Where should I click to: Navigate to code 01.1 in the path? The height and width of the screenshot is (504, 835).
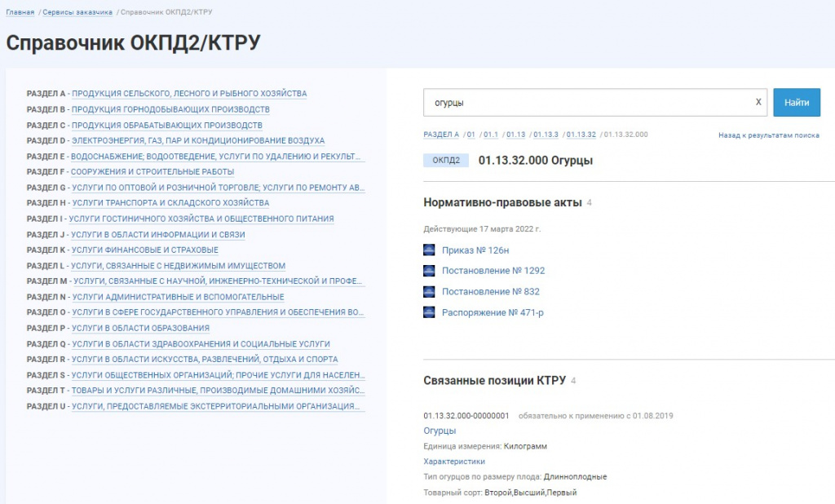coord(490,135)
